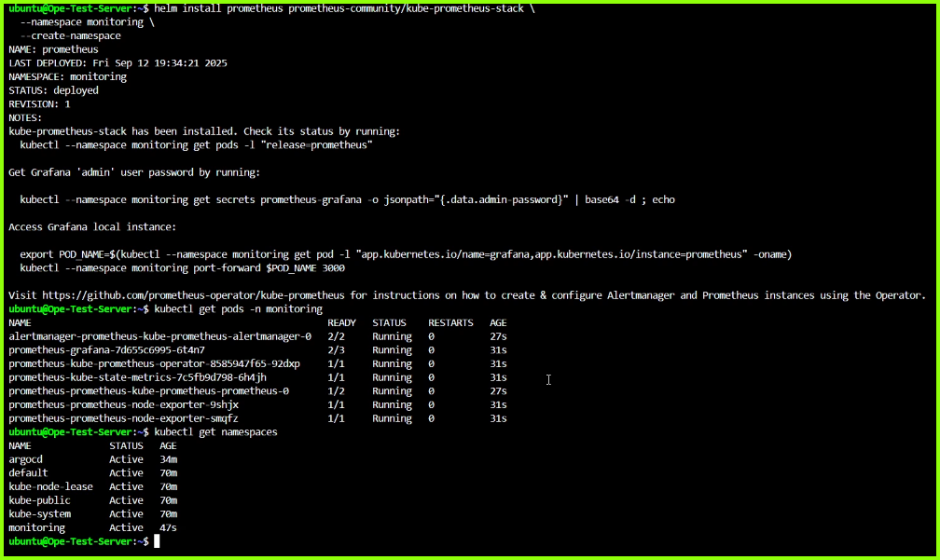The height and width of the screenshot is (560, 940).
Task: Select the kube-system namespace entry
Action: (39, 514)
